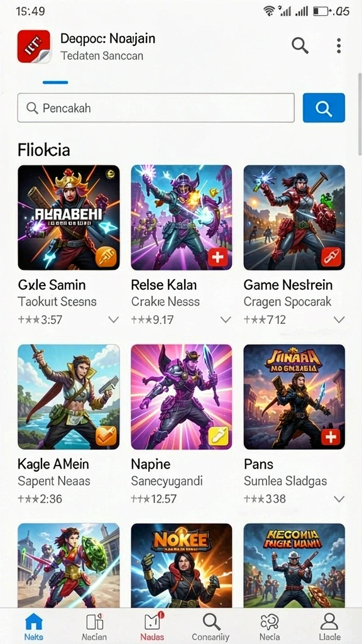Tap the magnifier icon in the top header
Image resolution: width=362 pixels, height=644 pixels.
[x=300, y=45]
